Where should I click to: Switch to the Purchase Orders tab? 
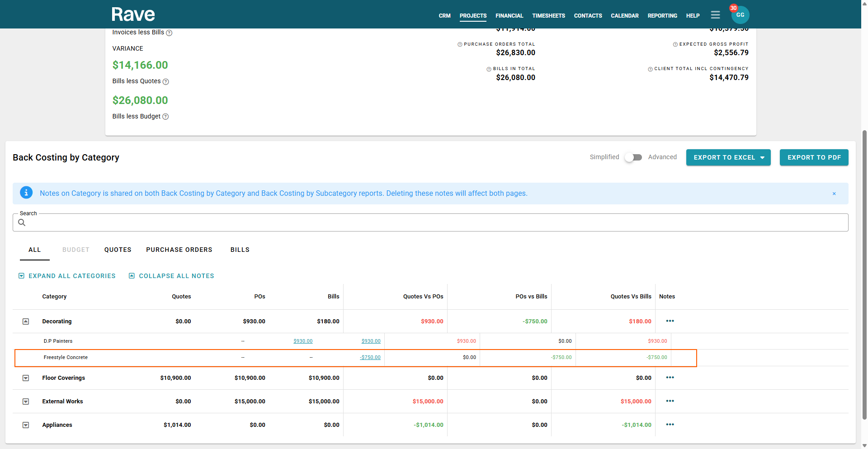click(179, 250)
